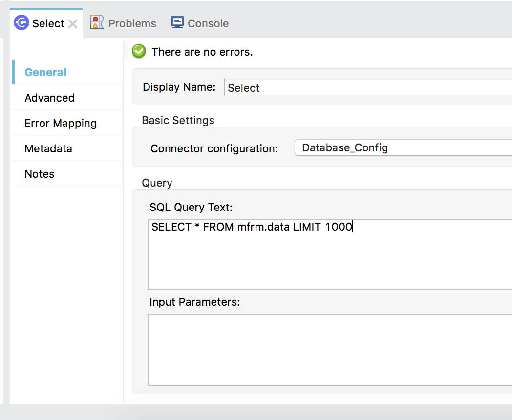Click the Connector configuration label
Screen dimensions: 512x420
point(214,148)
